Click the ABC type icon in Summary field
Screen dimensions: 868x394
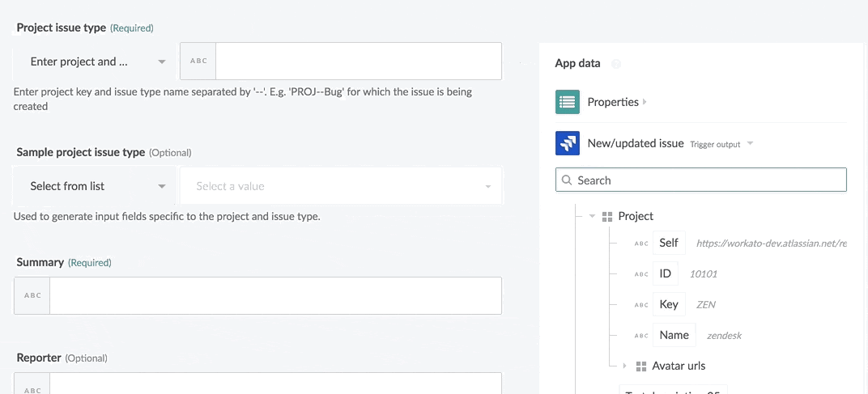[32, 296]
